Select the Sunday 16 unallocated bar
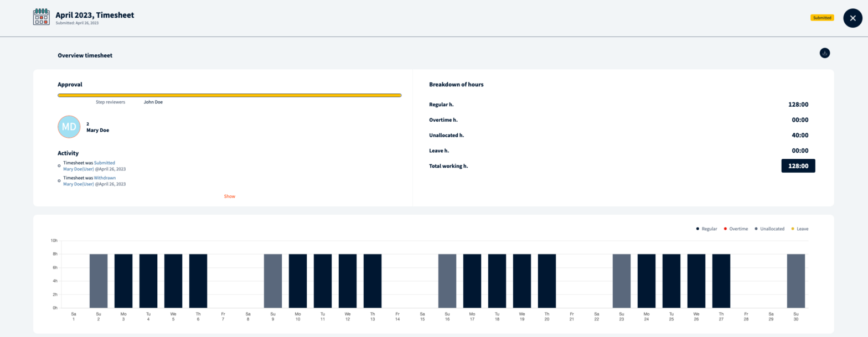This screenshot has height=337, width=868. pos(447,281)
